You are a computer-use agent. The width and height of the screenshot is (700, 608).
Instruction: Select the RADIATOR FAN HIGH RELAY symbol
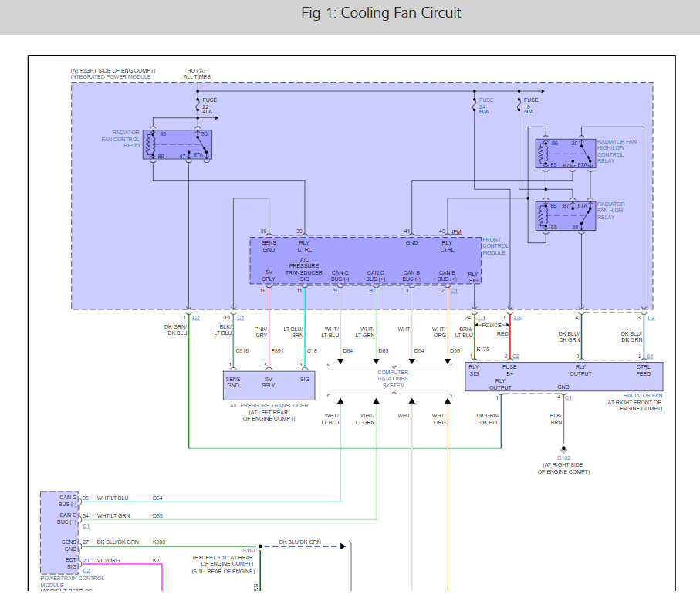click(x=566, y=216)
